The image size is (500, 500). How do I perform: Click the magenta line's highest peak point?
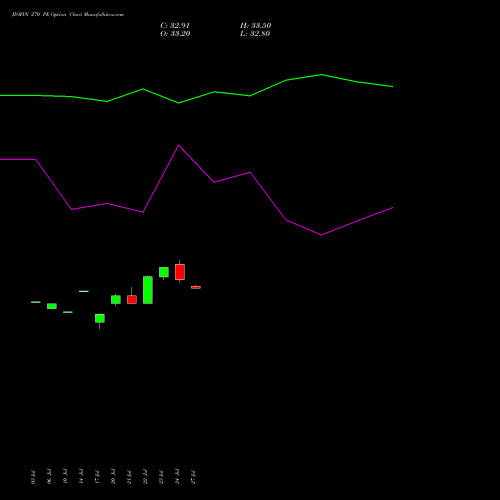(179, 145)
